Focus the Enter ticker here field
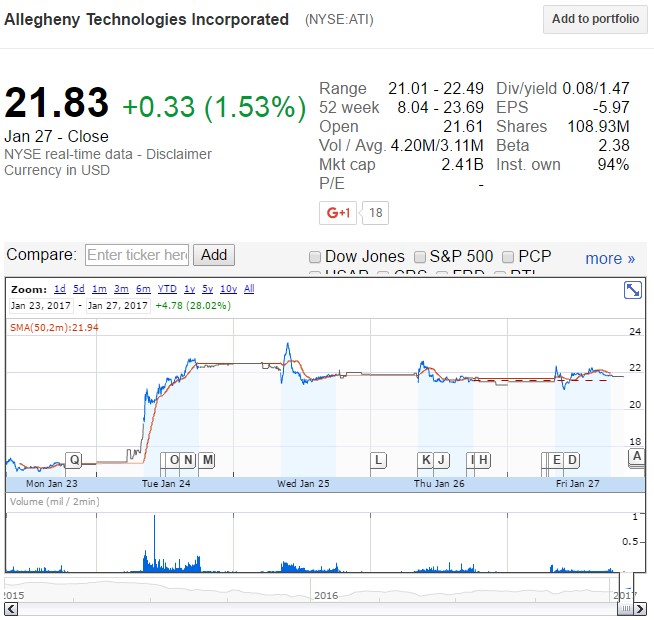Screen dimensions: 654x620 point(137,255)
